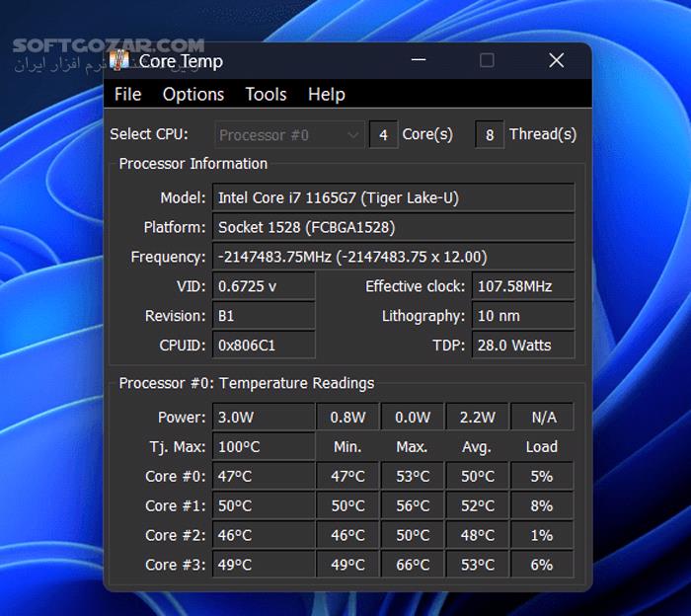Click the Core Temp thermometer icon in title bar
691x616 pixels.
tap(120, 61)
